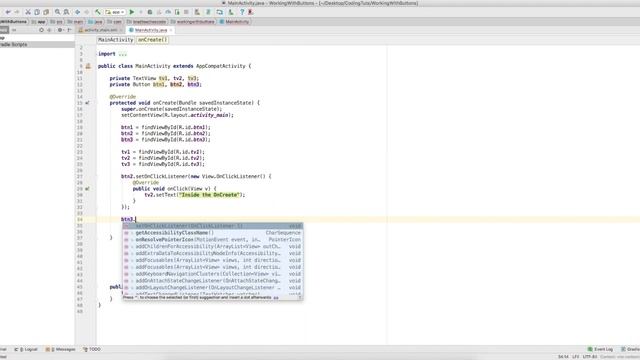Open the Event Log tool window
640x360 pixels.
tap(600, 349)
